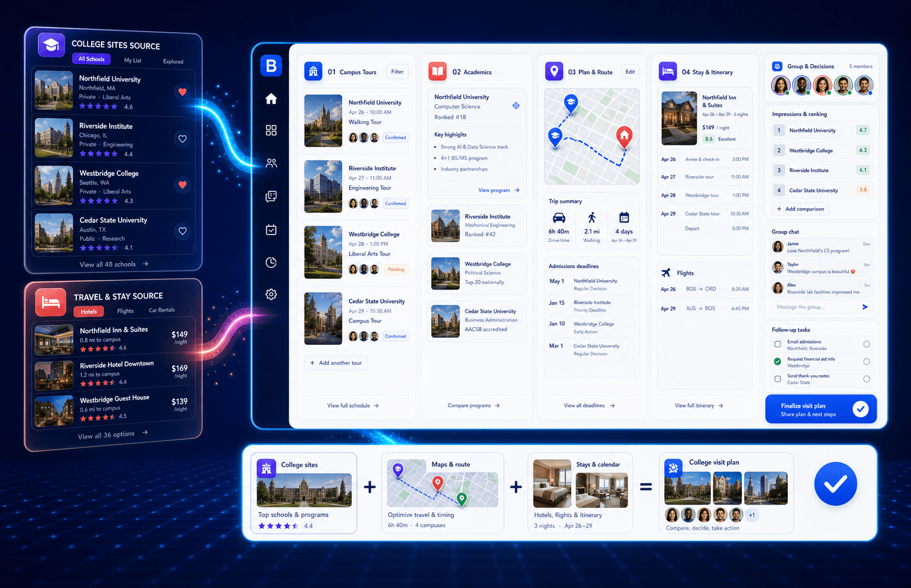Toggle favorite heart for Northfield University
Image resolution: width=911 pixels, height=588 pixels.
pyautogui.click(x=183, y=92)
